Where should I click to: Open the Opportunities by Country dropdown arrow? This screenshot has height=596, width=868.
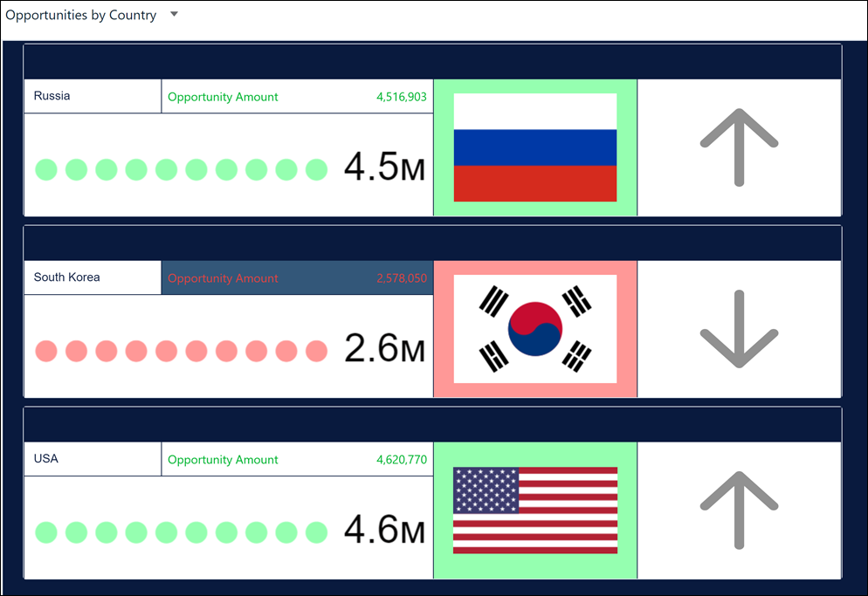click(174, 14)
